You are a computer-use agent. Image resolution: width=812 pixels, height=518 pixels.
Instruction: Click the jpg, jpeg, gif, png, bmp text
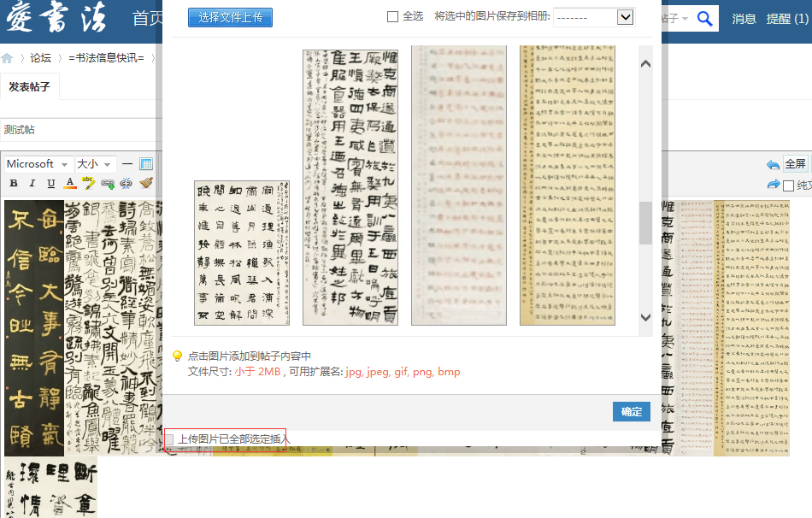tap(403, 372)
